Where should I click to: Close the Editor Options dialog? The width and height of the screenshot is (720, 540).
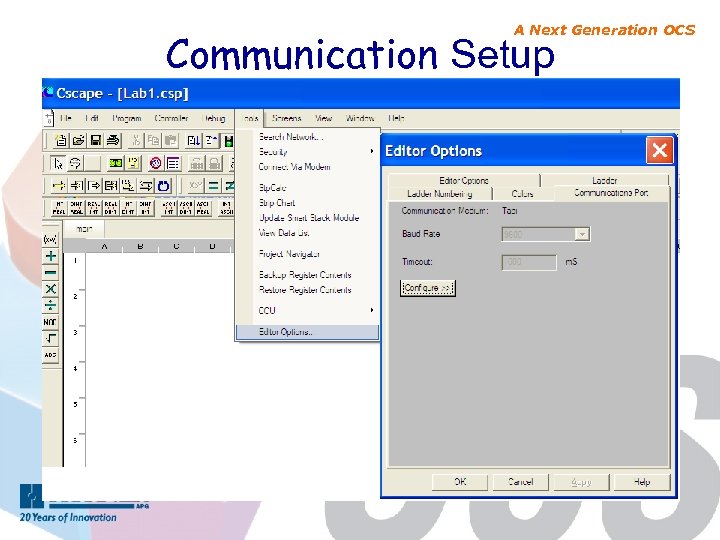[x=659, y=150]
